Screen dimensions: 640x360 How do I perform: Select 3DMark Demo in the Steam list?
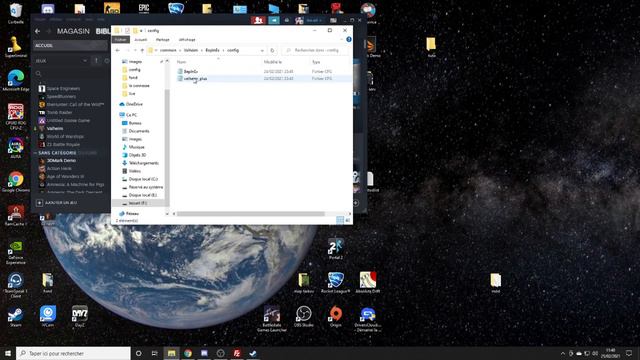[61, 160]
